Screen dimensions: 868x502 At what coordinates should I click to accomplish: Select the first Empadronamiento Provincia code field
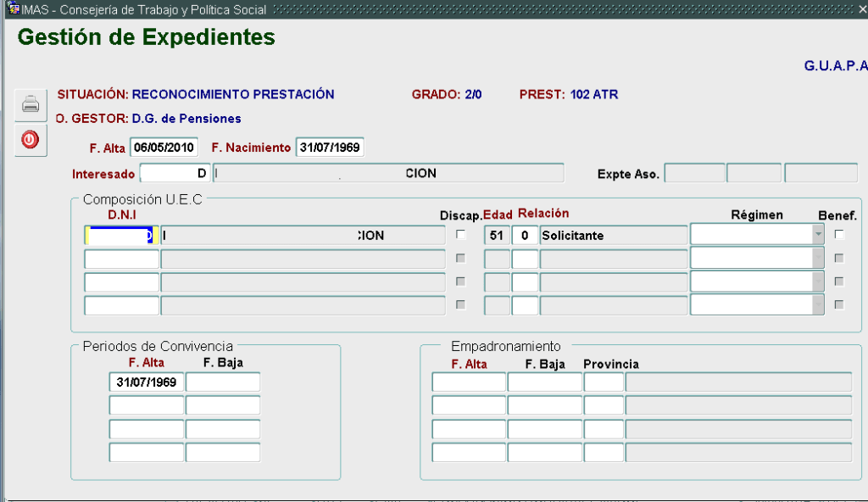tap(604, 382)
